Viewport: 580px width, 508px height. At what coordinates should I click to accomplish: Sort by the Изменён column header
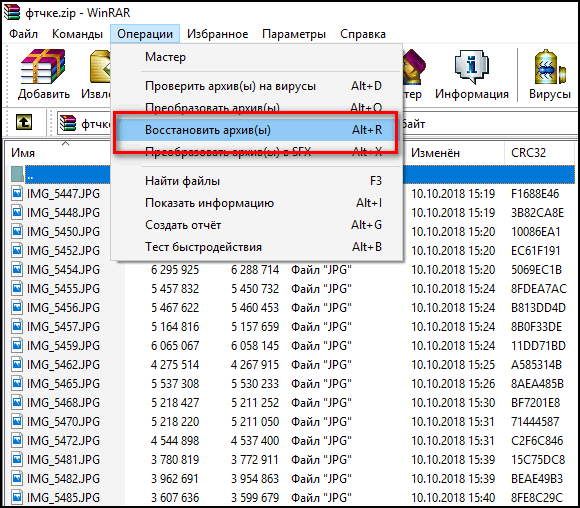pyautogui.click(x=435, y=153)
